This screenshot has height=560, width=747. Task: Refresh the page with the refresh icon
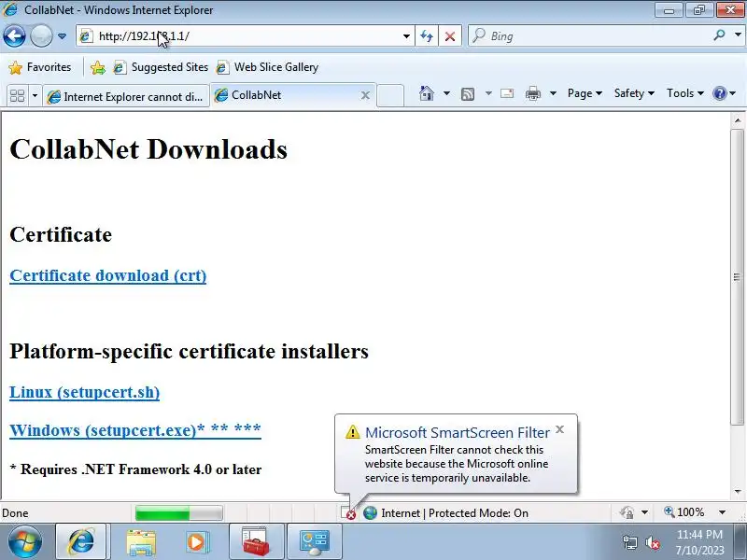(x=427, y=36)
